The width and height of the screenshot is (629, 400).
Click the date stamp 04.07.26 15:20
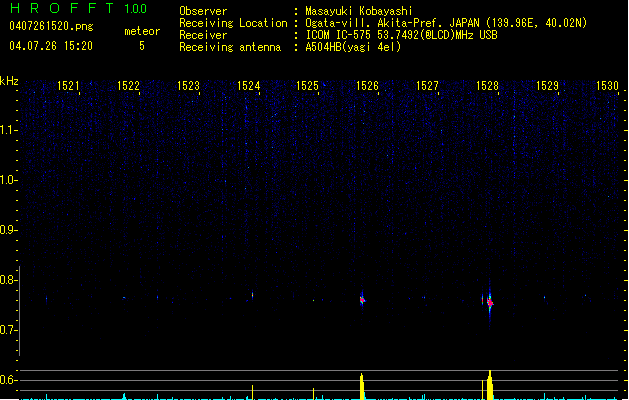[x=50, y=46]
